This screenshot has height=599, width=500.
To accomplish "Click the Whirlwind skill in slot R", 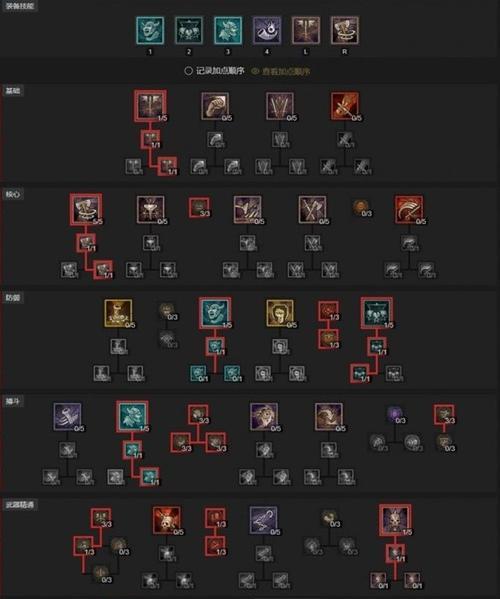I will 345,31.
